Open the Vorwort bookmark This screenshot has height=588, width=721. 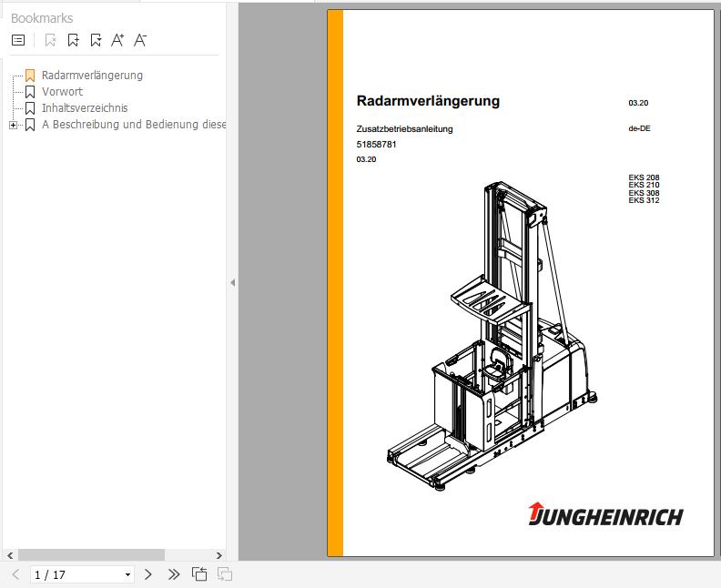pos(62,92)
